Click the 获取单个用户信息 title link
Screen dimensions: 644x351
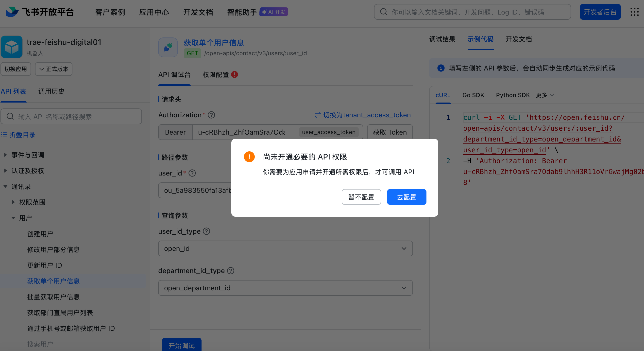(214, 43)
